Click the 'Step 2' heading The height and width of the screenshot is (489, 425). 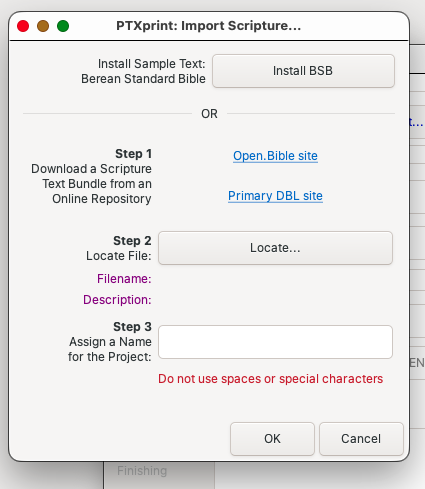point(132,241)
